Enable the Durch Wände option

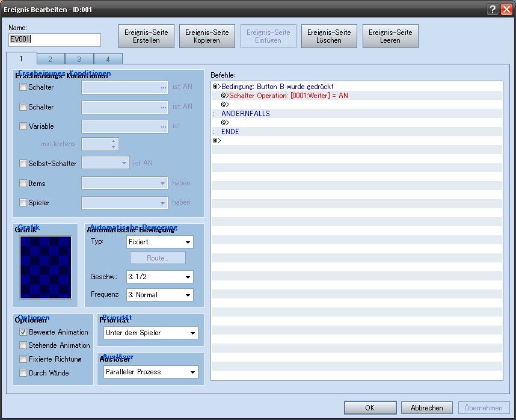23,373
